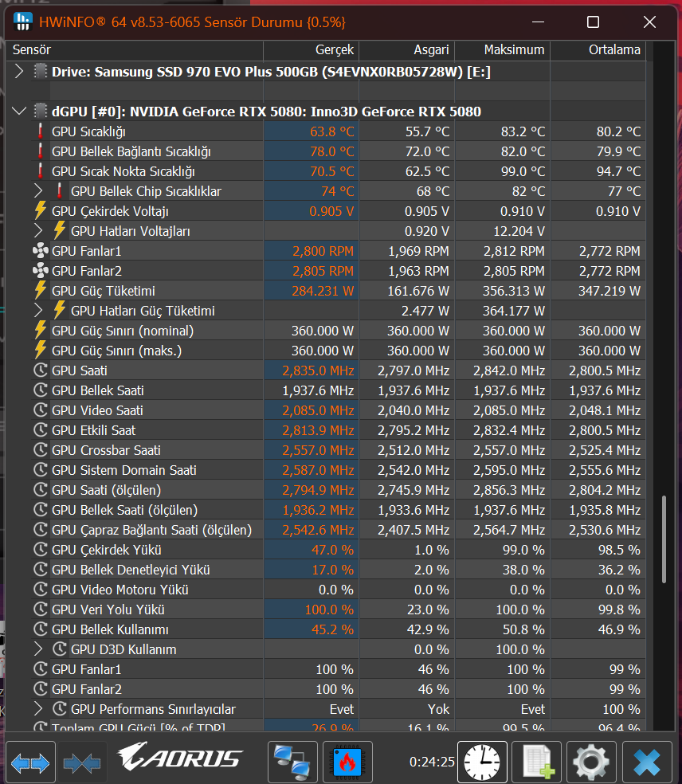Select the GPU Sıcaklığı row label

pos(88,131)
